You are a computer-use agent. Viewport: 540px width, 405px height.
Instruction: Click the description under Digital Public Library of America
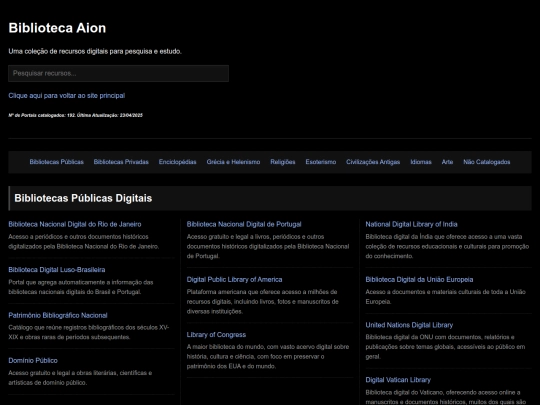[263, 301]
